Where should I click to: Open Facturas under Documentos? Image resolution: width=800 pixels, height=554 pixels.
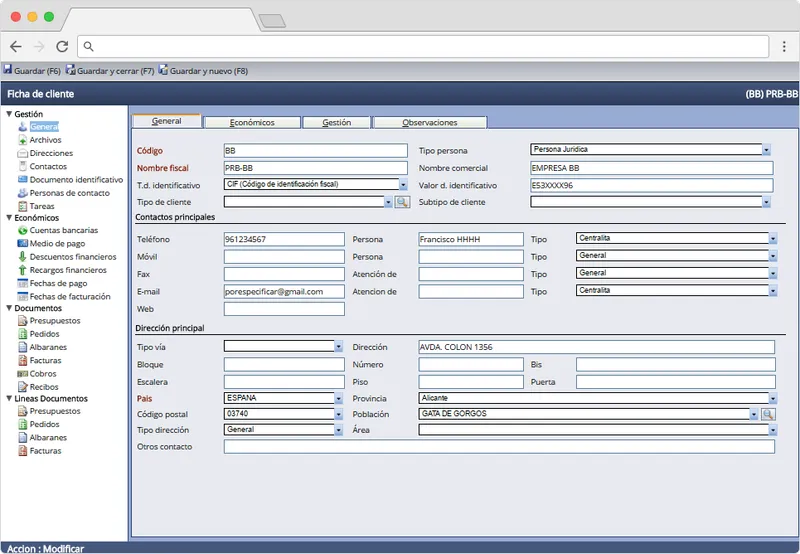(45, 360)
